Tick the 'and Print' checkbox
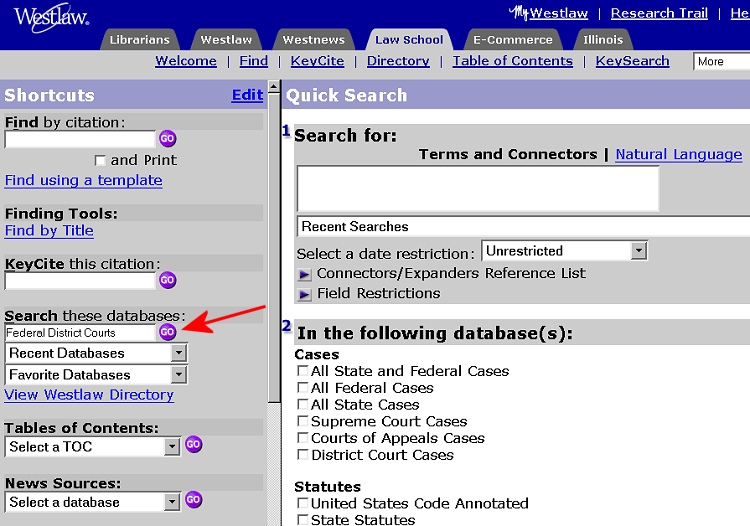Viewport: 750px width, 526px height. click(x=100, y=160)
